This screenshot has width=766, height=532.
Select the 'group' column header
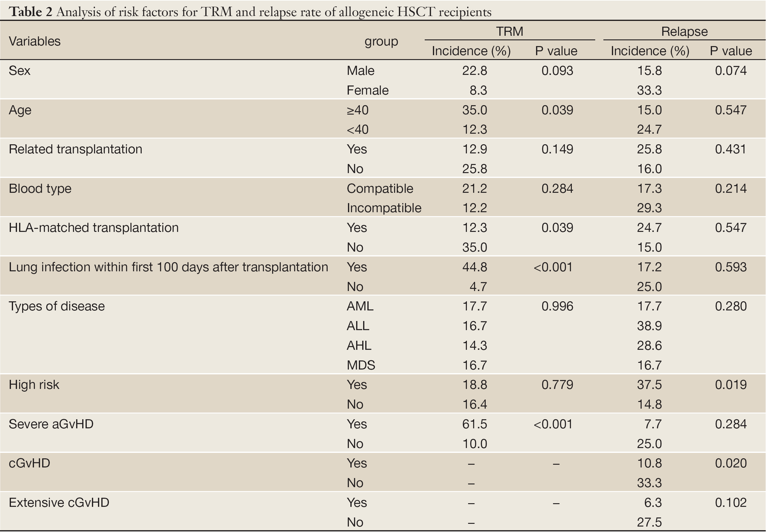pyautogui.click(x=381, y=42)
